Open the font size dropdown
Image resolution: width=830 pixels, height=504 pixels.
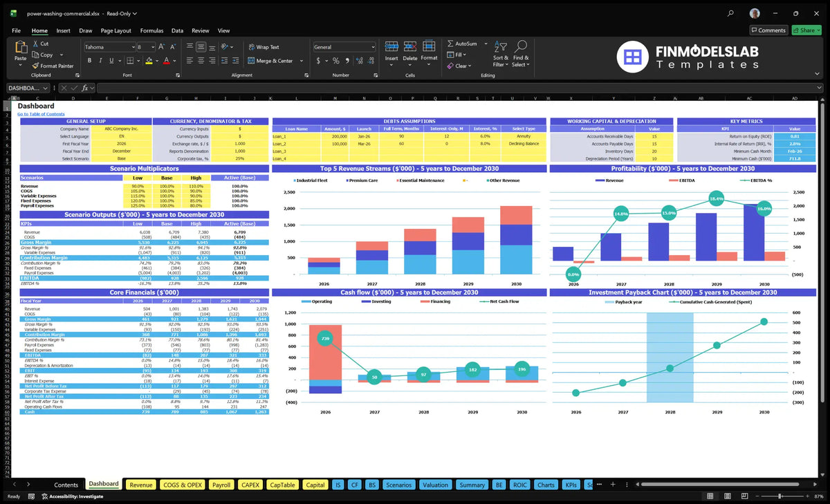152,47
